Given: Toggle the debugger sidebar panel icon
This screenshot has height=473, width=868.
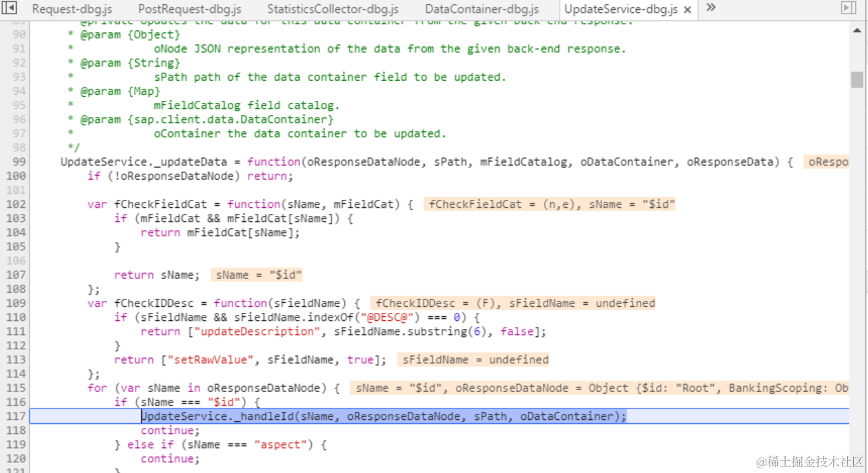Looking at the screenshot, I should click(848, 9).
